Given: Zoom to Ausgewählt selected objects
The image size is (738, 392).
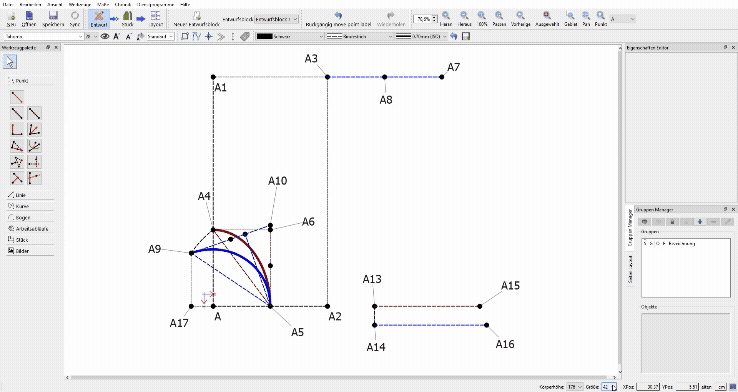Looking at the screenshot, I should click(x=547, y=18).
